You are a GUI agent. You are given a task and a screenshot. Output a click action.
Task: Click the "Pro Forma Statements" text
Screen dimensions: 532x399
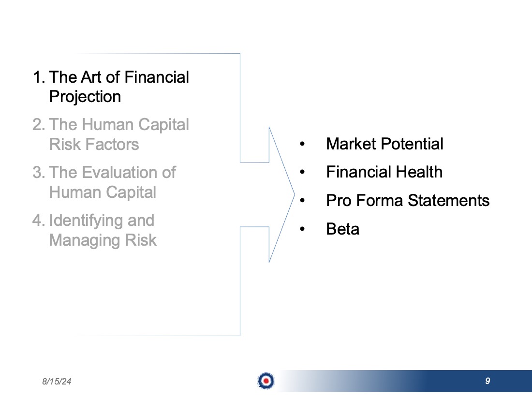pos(408,200)
